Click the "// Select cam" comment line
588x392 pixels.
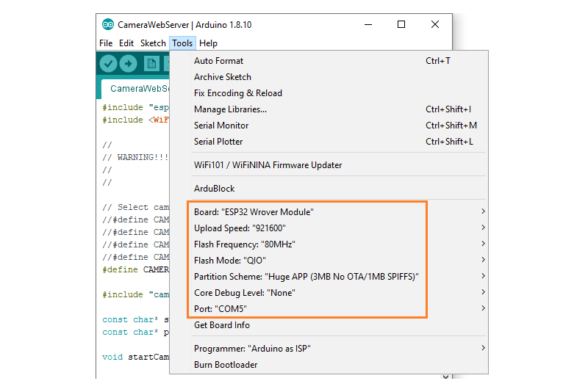click(135, 207)
